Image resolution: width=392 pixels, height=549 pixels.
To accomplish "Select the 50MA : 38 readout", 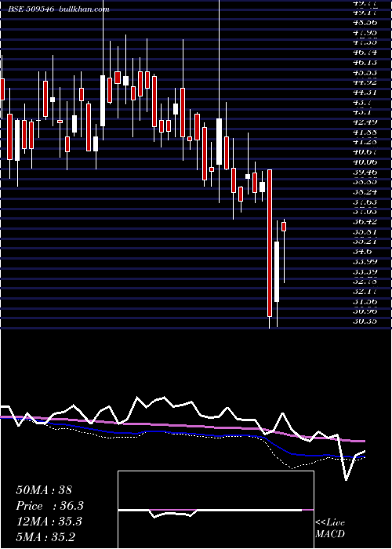I will (x=44, y=490).
